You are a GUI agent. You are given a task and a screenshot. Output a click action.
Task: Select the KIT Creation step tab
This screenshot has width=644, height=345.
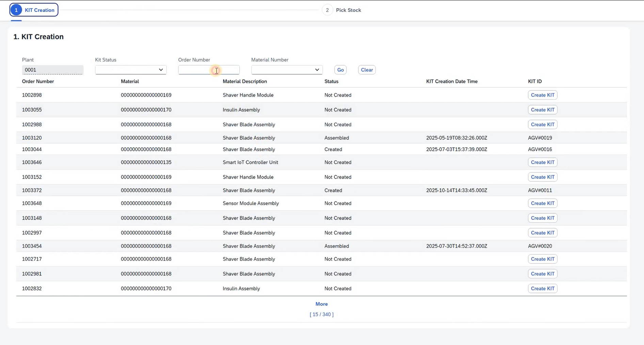(x=34, y=10)
